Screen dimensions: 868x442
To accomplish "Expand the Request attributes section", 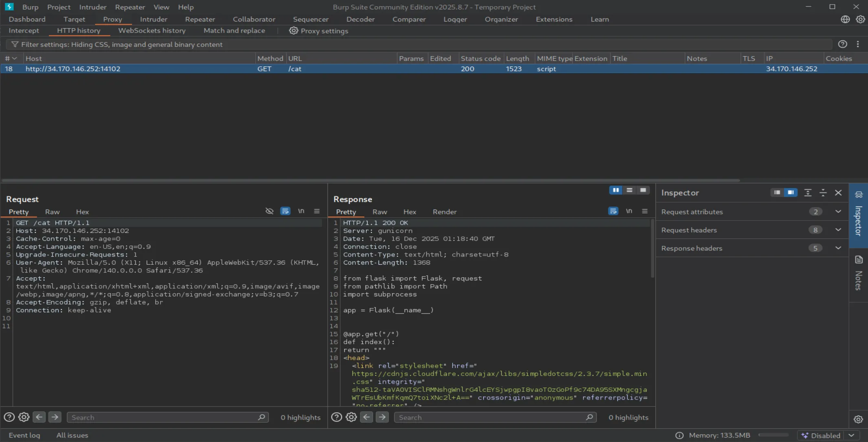I will [838, 212].
